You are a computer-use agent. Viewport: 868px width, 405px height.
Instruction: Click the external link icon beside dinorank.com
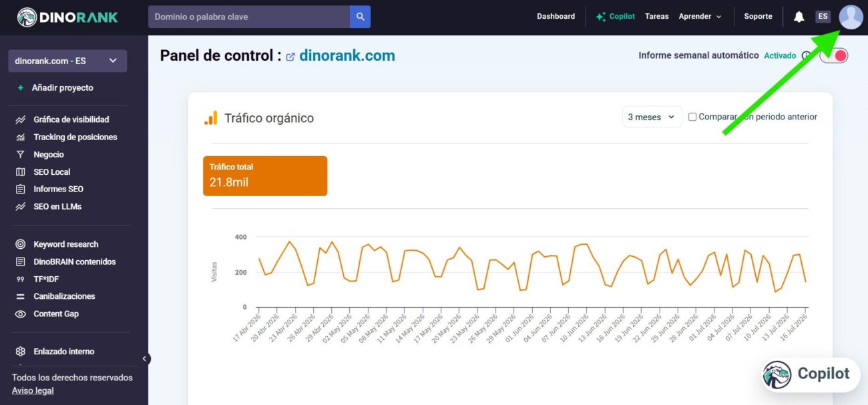(290, 57)
